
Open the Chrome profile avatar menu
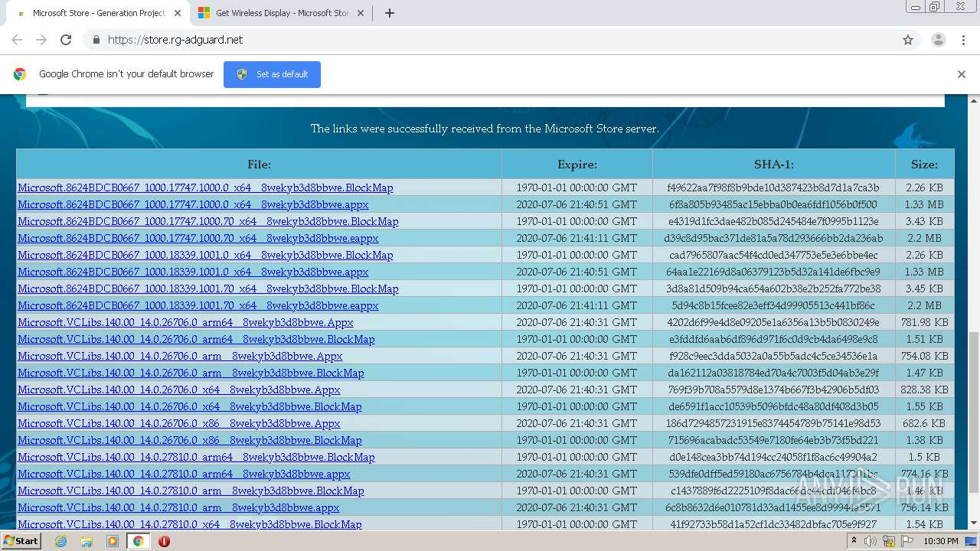coord(938,40)
